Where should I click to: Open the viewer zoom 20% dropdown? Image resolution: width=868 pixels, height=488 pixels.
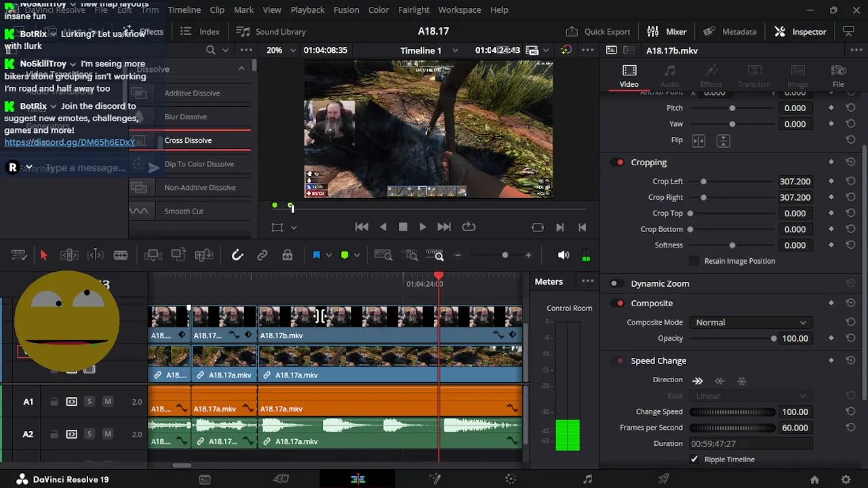click(281, 51)
